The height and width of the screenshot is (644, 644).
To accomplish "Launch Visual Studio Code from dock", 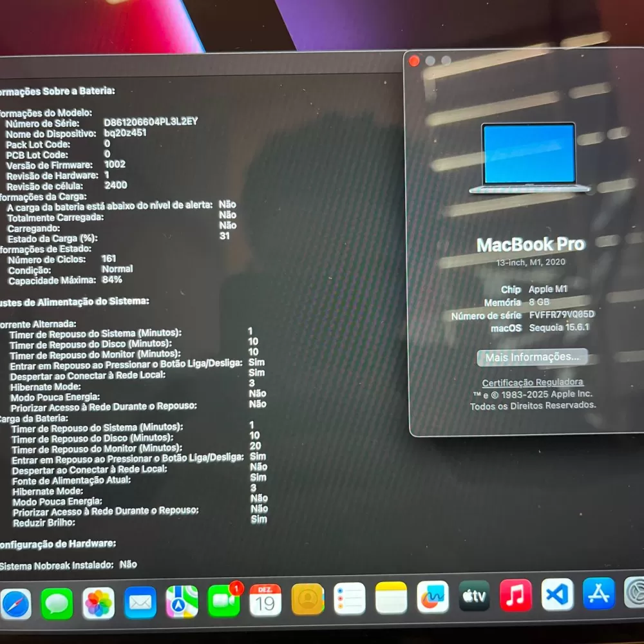I will tap(557, 594).
